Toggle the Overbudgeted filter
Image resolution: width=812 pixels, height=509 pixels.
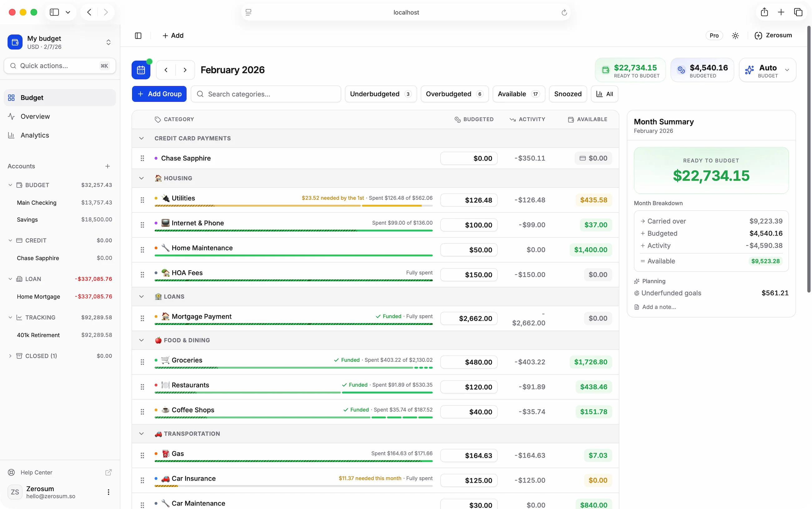click(454, 94)
